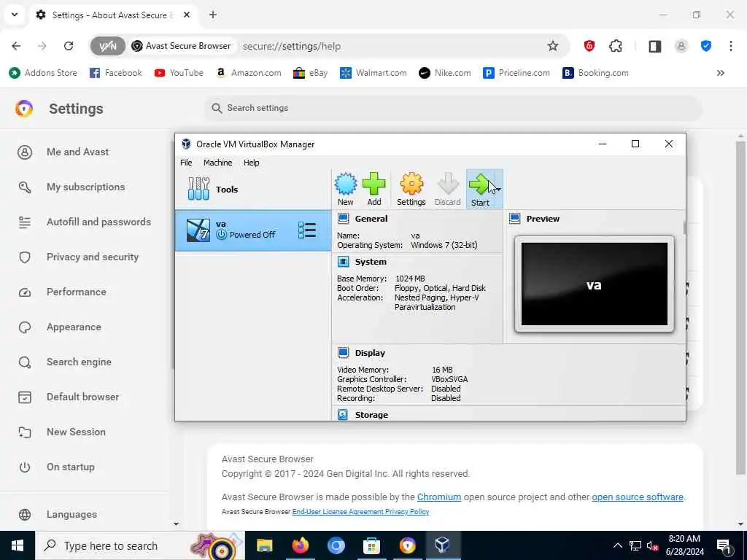Open My subscriptions settings section

[86, 187]
